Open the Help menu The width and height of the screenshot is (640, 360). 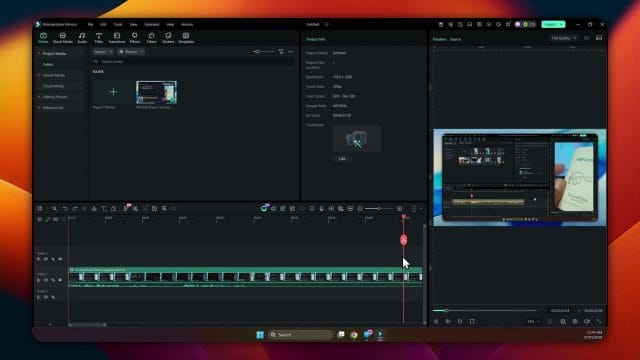tap(170, 24)
